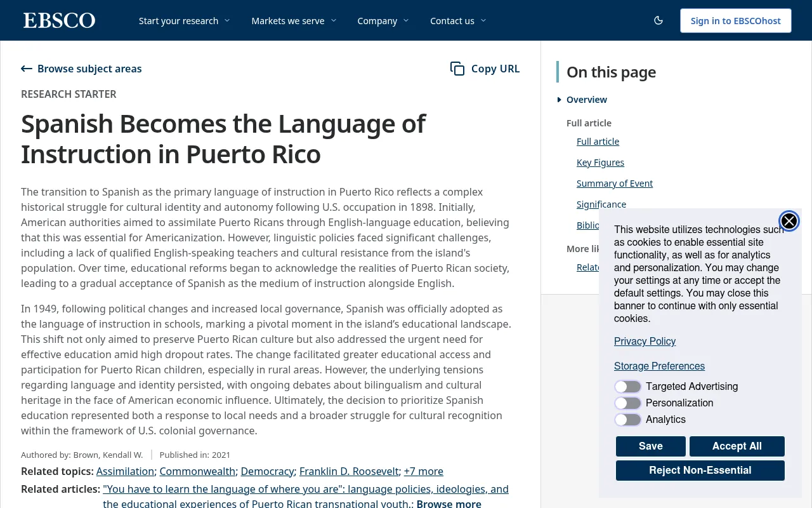Expand the Company menu

[383, 20]
